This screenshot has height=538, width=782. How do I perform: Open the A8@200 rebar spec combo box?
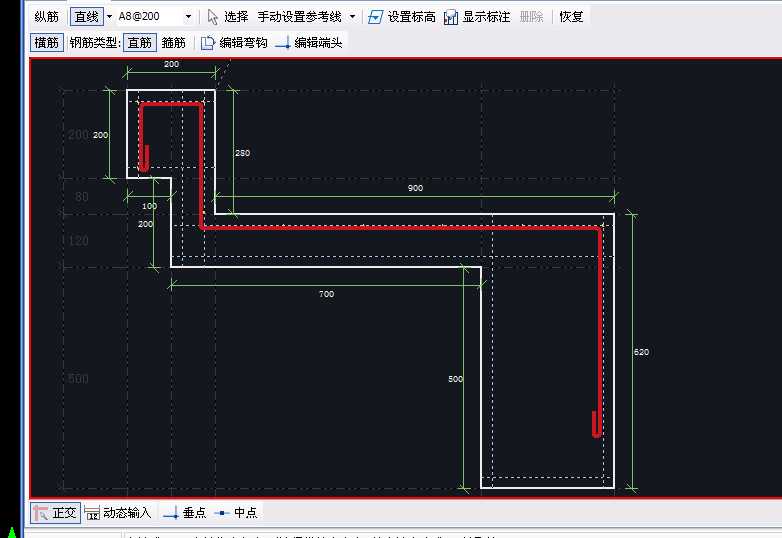coord(156,17)
